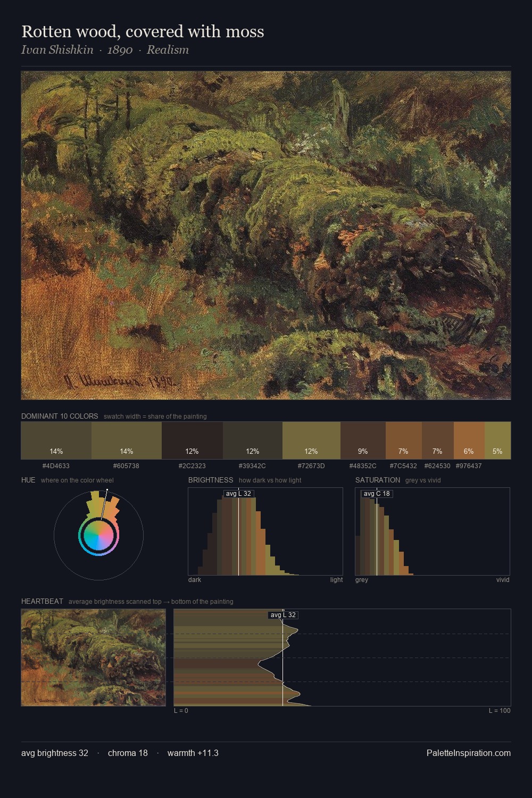The image size is (532, 798).
Task: Click "chroma 18" in the footer
Action: [128, 753]
